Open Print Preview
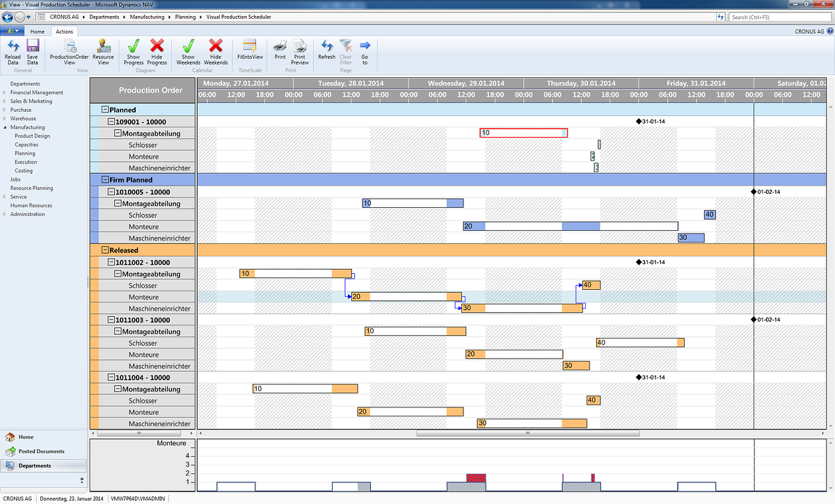Viewport: 835px width, 504px height. coord(299,50)
